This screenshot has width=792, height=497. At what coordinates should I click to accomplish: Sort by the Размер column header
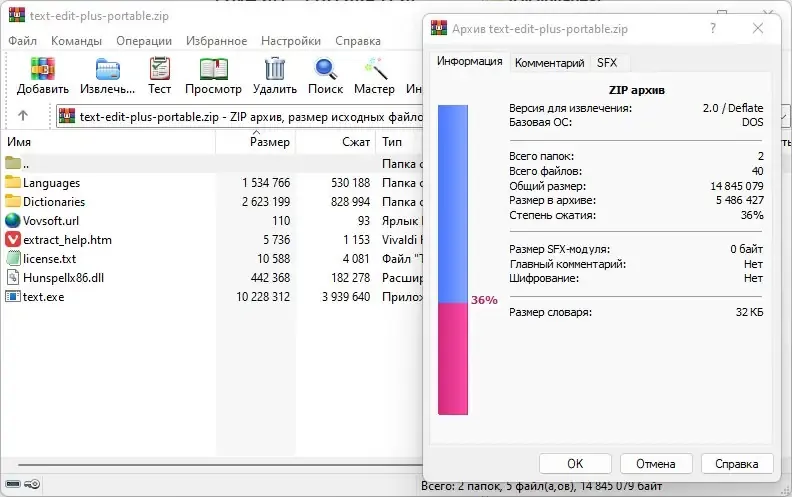[x=256, y=141]
